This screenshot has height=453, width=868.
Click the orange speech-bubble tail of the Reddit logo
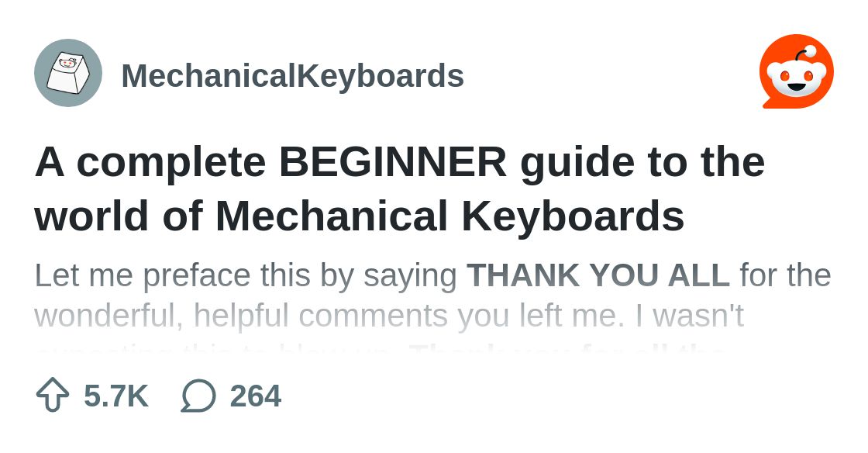[x=770, y=102]
